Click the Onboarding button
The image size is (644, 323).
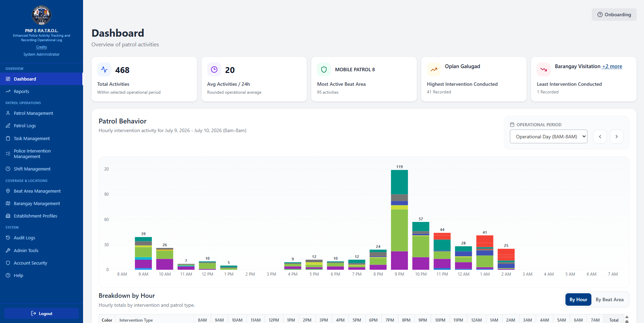pyautogui.click(x=614, y=15)
